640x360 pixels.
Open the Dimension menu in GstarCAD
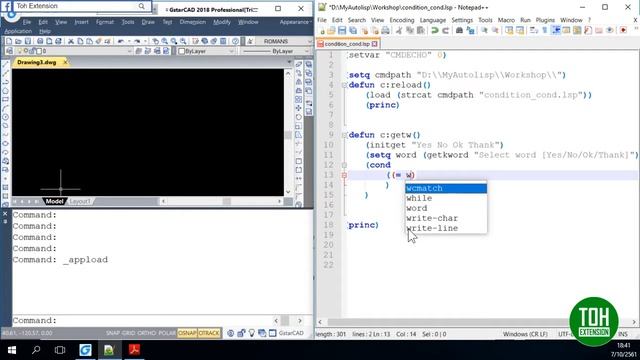tap(193, 22)
